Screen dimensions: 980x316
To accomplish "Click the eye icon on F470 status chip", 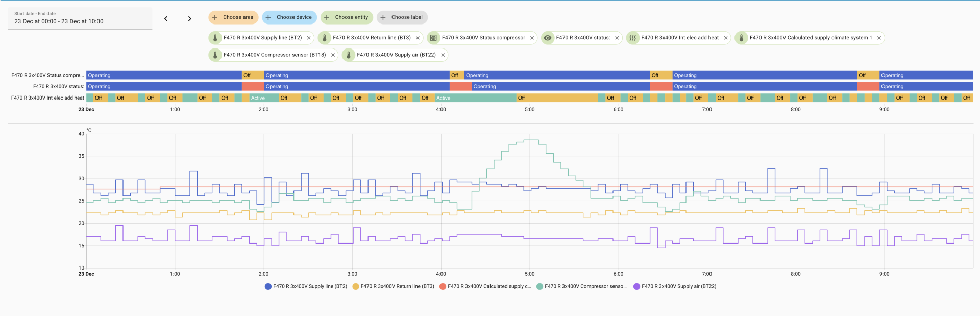I will pos(548,38).
